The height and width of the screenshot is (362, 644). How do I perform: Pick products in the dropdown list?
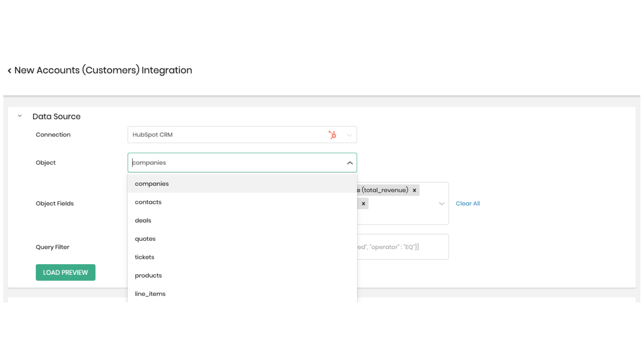[x=148, y=276]
